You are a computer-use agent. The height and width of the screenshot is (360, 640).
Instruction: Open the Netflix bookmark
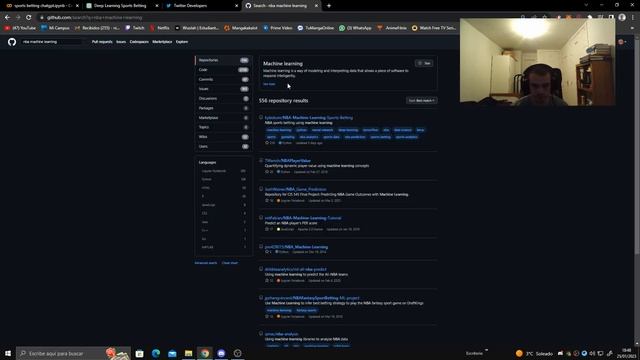pos(160,28)
